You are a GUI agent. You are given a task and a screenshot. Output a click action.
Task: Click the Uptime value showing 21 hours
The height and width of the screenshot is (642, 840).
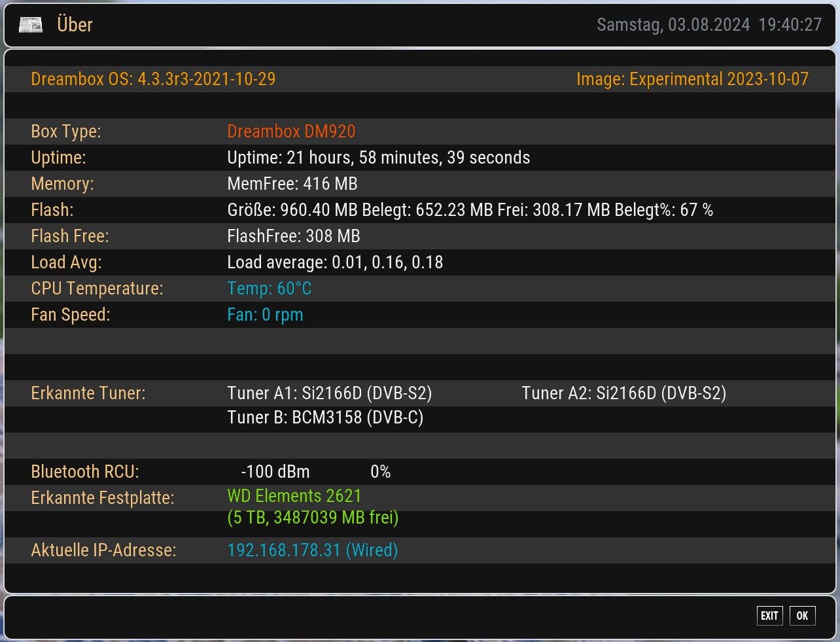[x=378, y=158]
